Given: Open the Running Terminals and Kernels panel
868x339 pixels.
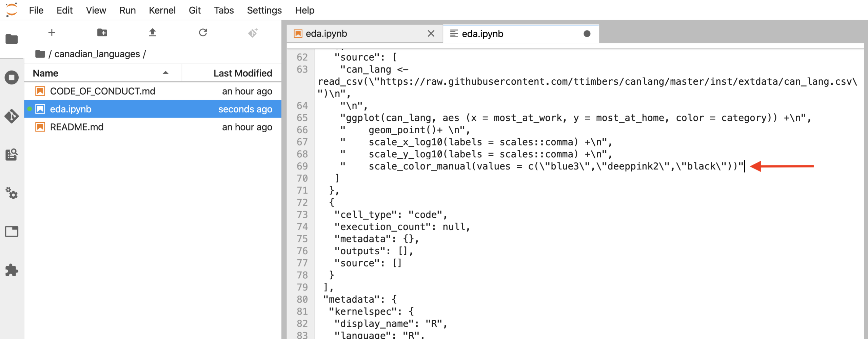Looking at the screenshot, I should [x=12, y=78].
